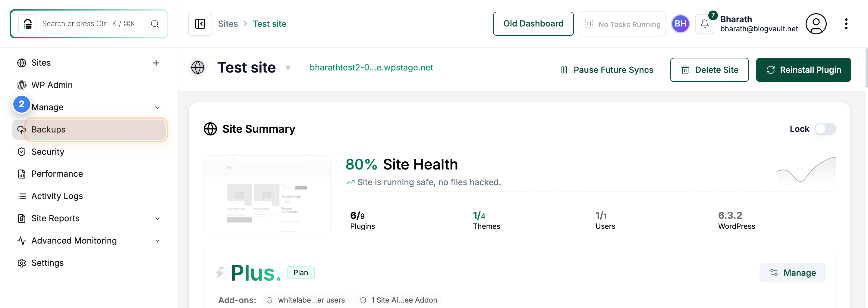Open the search magnifier icon

pyautogui.click(x=155, y=23)
